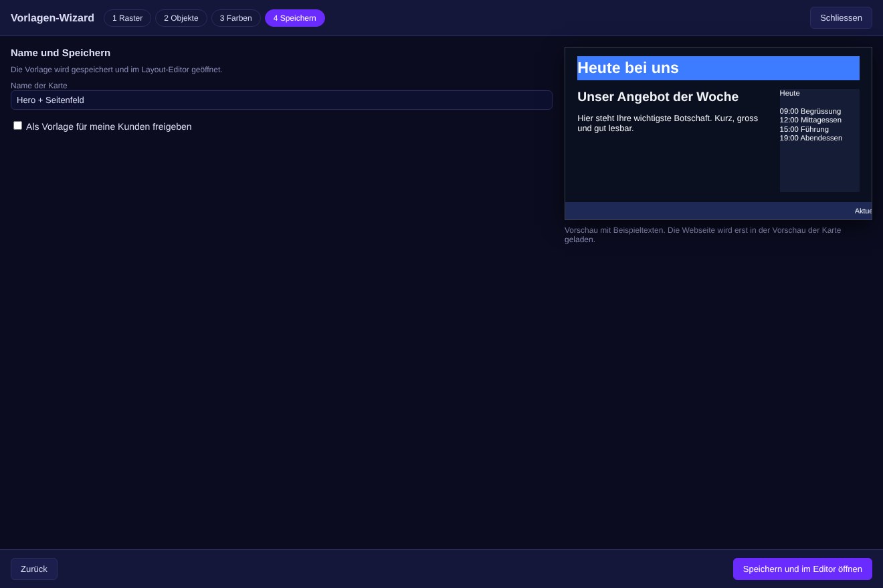Click the Name und Speichern heading

[61, 53]
